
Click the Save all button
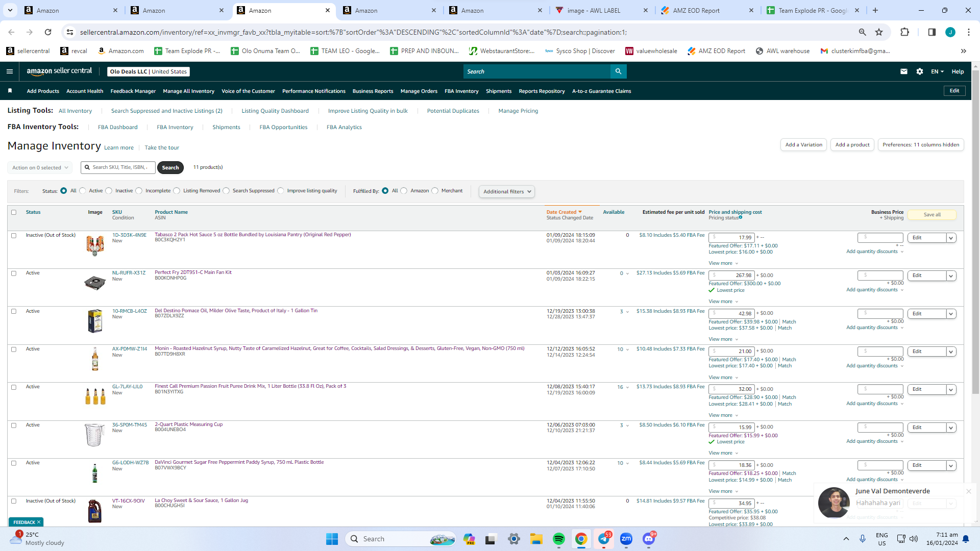click(x=932, y=215)
